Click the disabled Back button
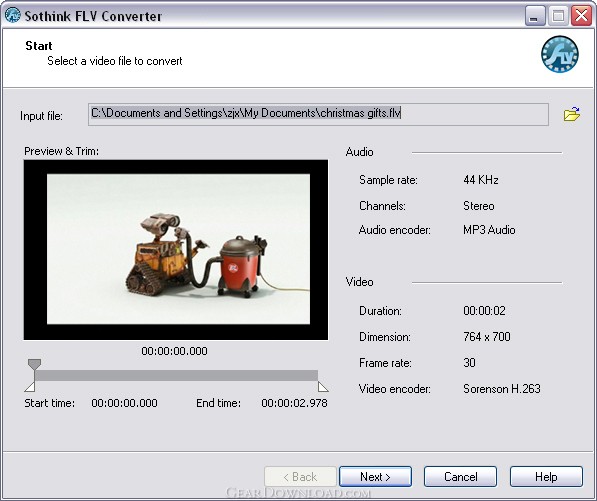This screenshot has width=597, height=501. point(300,477)
